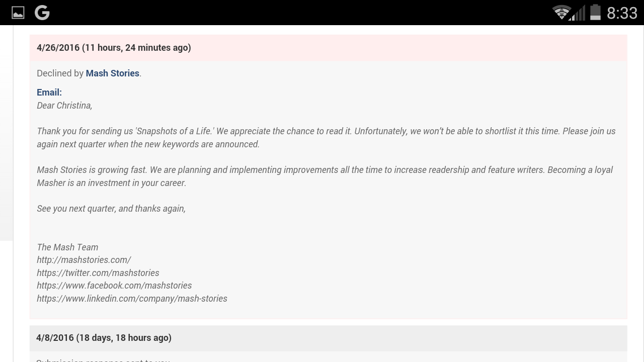Viewport: 644px width, 362px height.
Task: Tap the Wi-Fi signal icon
Action: (x=560, y=12)
